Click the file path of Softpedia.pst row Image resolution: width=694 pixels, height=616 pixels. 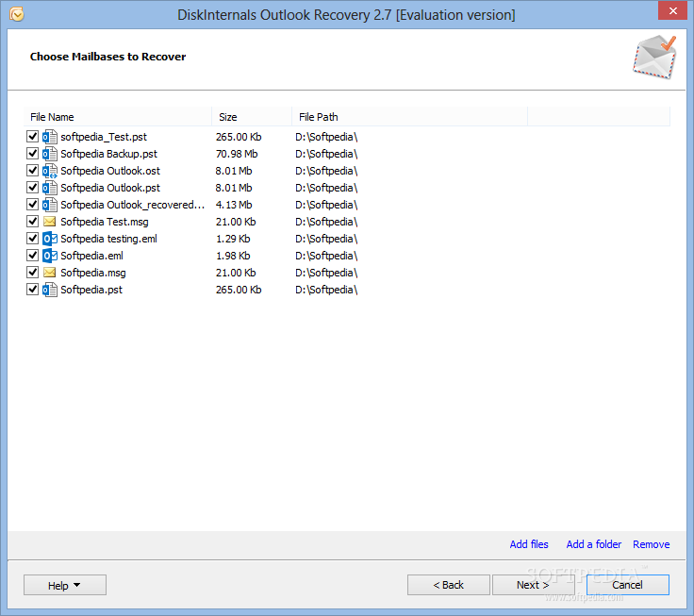(326, 290)
